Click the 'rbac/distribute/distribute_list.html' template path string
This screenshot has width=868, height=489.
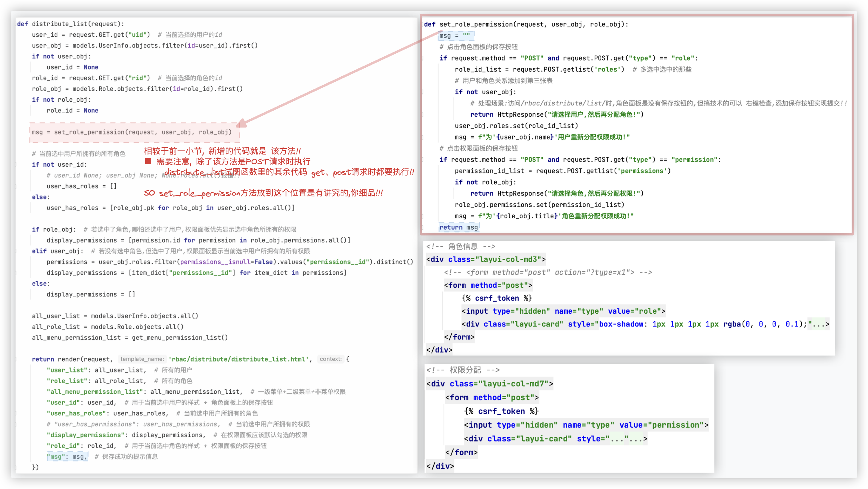[238, 359]
